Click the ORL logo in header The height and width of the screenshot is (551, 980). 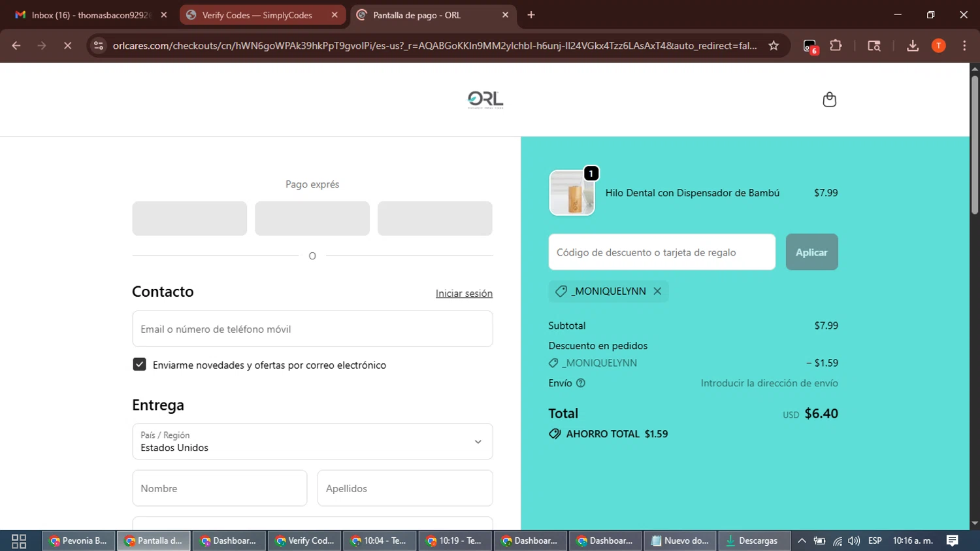tap(485, 99)
